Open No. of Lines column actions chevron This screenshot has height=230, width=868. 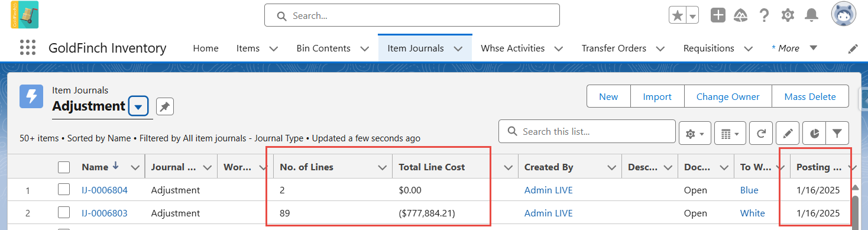point(382,167)
